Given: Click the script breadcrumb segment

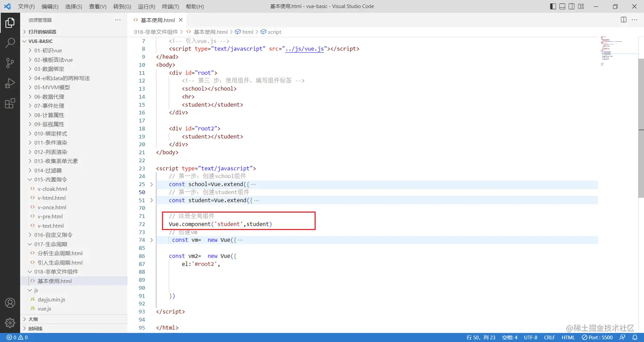Looking at the screenshot, I should (x=271, y=32).
